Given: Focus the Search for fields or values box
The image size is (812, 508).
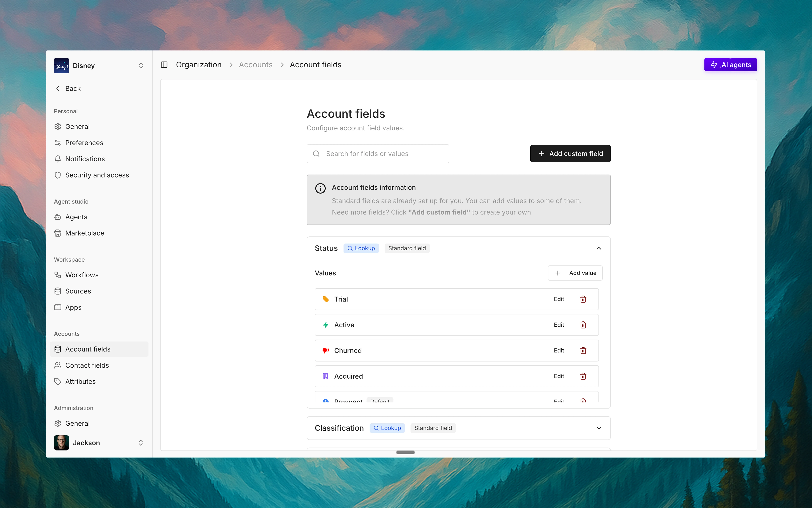Looking at the screenshot, I should click(378, 154).
